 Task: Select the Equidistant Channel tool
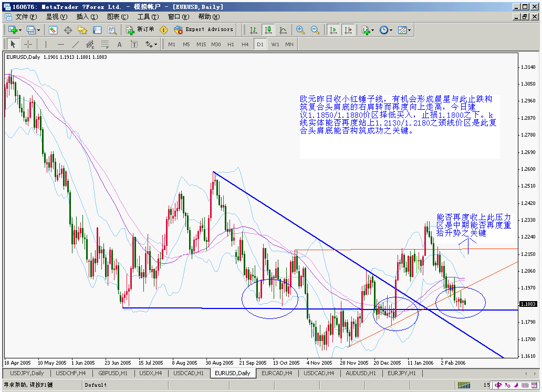pos(90,44)
